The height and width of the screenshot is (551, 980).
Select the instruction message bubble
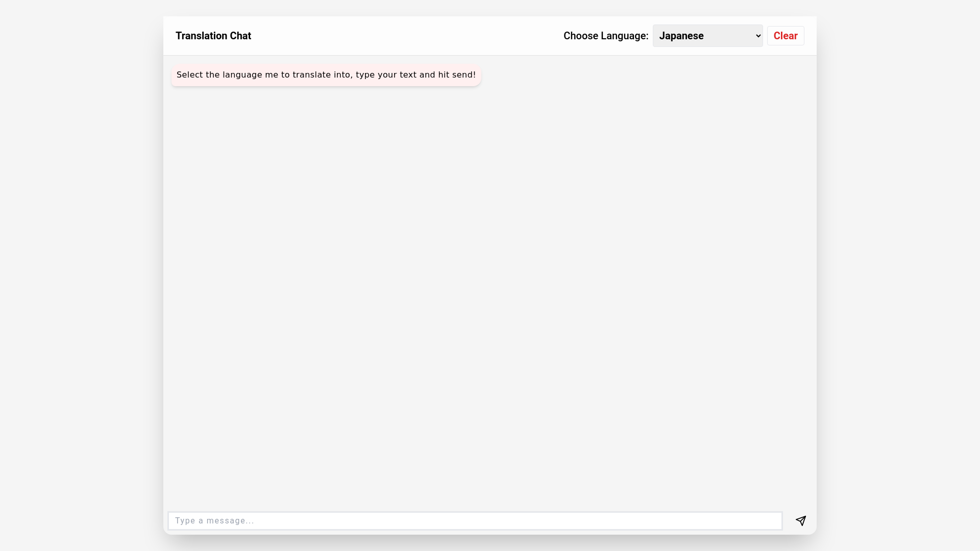pyautogui.click(x=326, y=75)
